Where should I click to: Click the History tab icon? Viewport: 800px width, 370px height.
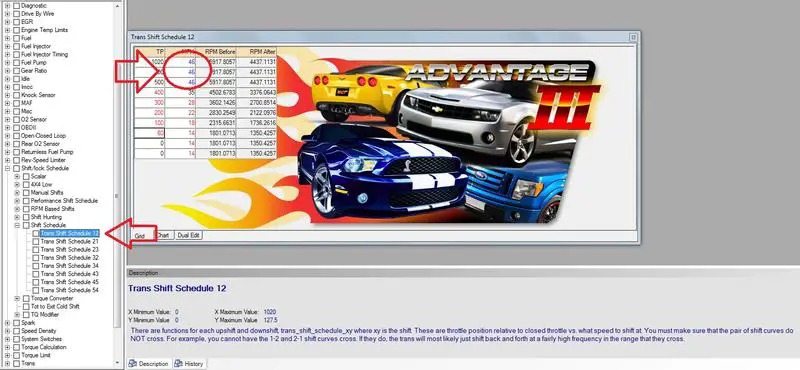179,363
